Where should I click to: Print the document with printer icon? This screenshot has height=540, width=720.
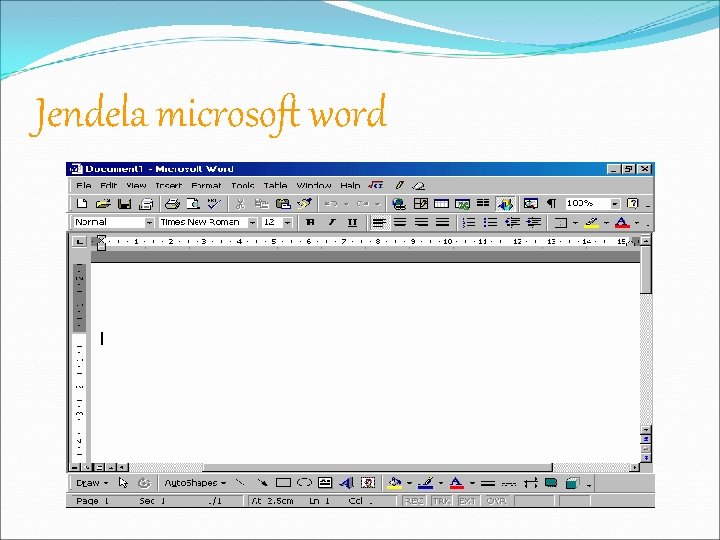coord(172,203)
